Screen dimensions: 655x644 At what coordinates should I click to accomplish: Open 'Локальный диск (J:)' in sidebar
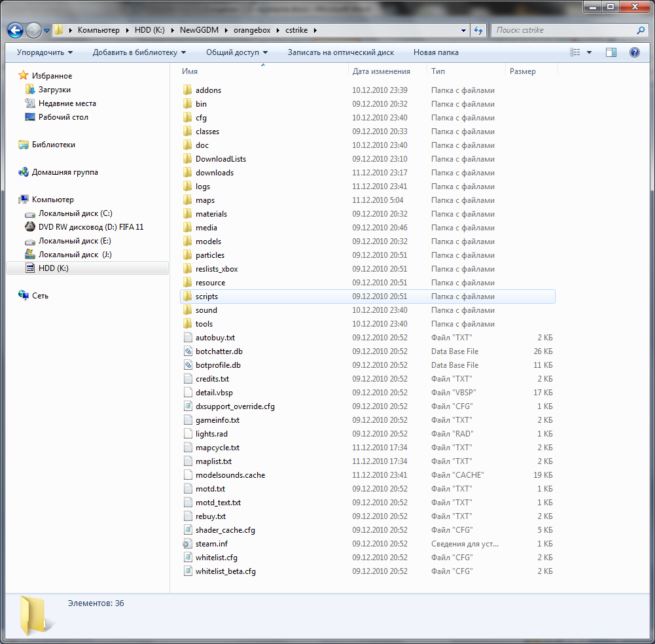click(75, 255)
